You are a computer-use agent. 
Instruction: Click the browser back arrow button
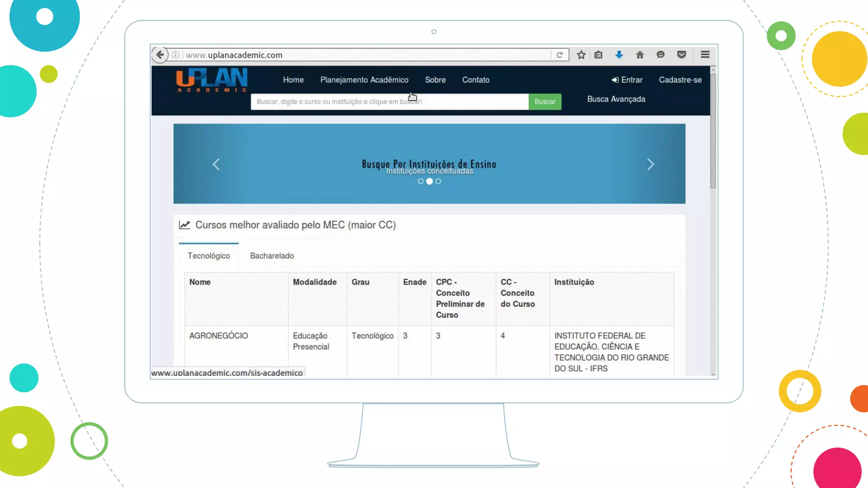coord(160,55)
